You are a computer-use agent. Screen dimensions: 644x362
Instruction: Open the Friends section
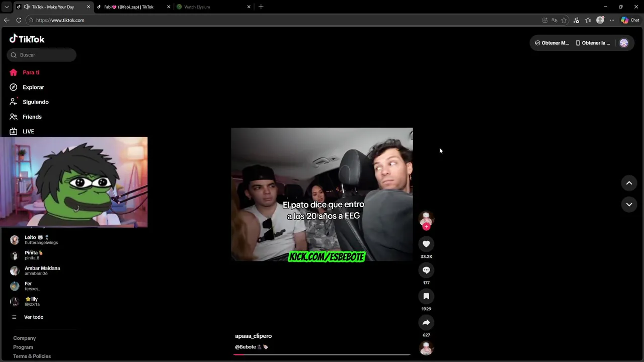(x=25, y=117)
